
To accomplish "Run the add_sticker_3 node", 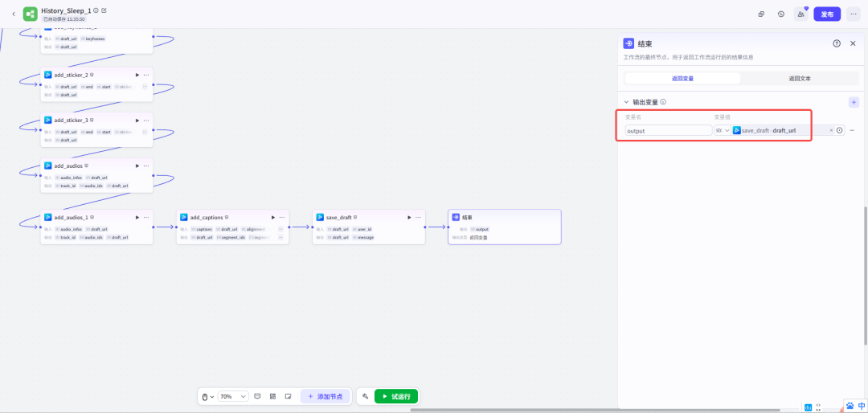I will point(137,121).
